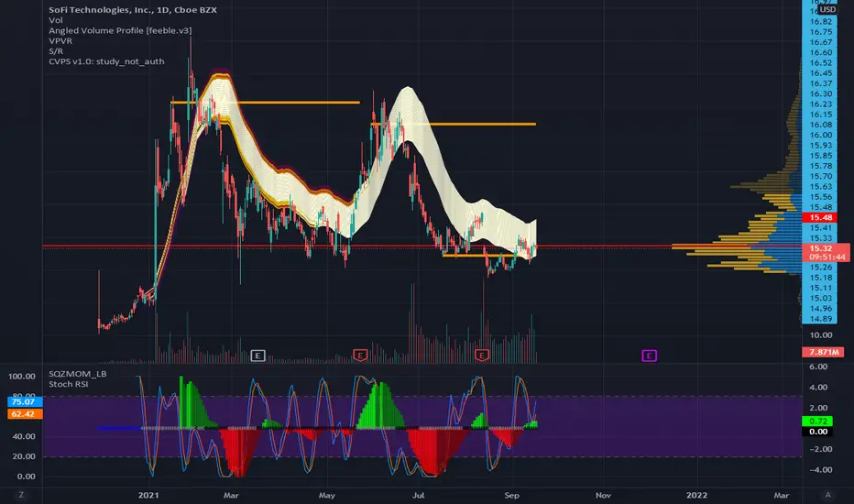Click the 20.00 value on left oscillator scale

[24, 456]
